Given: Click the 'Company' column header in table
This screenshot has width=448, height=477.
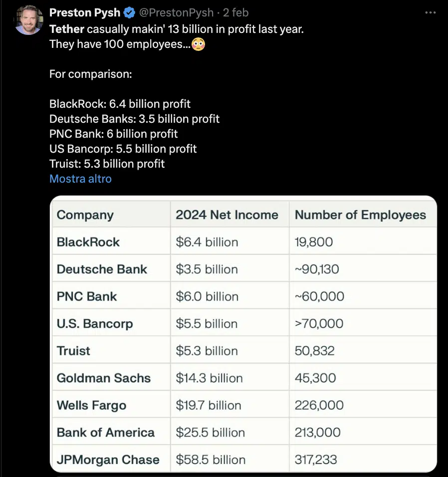Looking at the screenshot, I should click(x=85, y=215).
